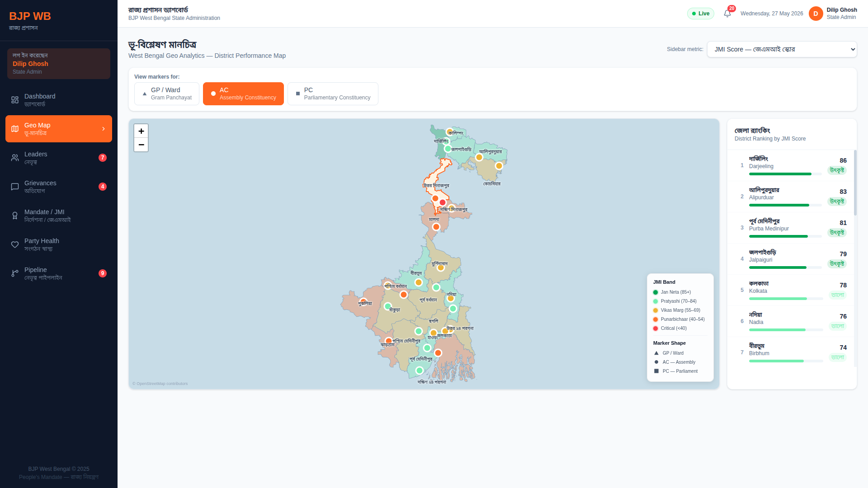
Task: Select the yellow marker in Alipurduar
Action: point(479,157)
